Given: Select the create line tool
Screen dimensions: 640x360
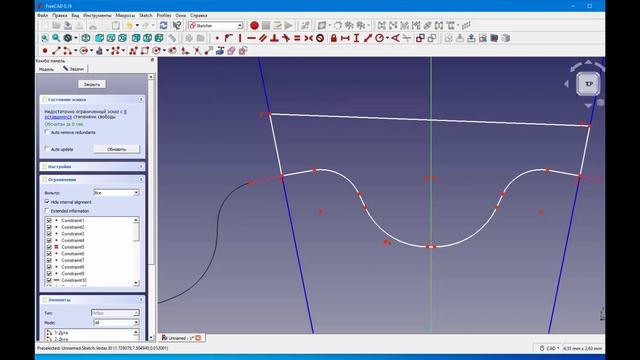Looking at the screenshot, I should (56, 51).
